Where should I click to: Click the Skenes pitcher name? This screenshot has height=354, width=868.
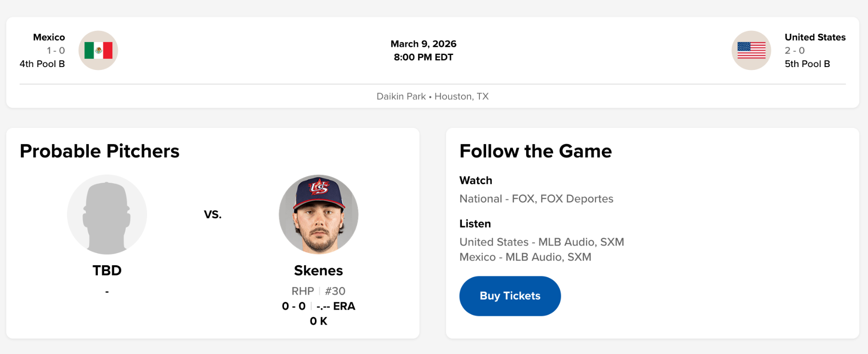(318, 271)
